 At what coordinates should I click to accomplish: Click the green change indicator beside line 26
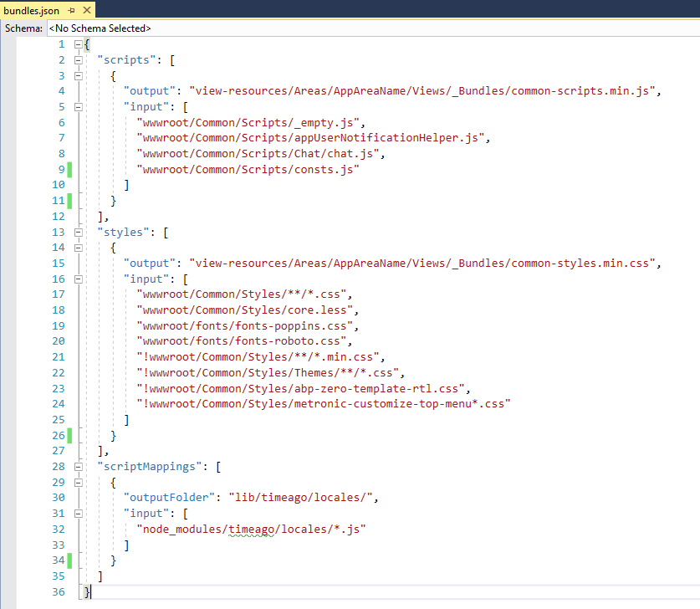[68, 436]
